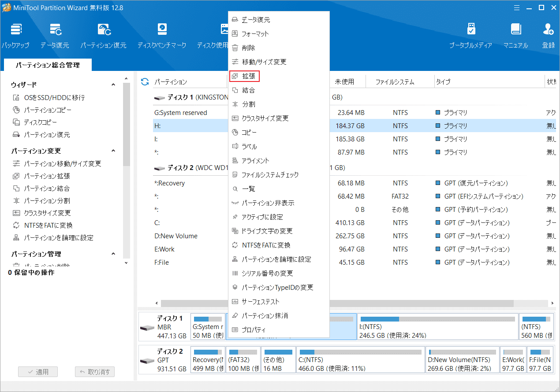The width and height of the screenshot is (560, 392).
Task: Open ブータブルメディア builder
Action: click(x=470, y=35)
